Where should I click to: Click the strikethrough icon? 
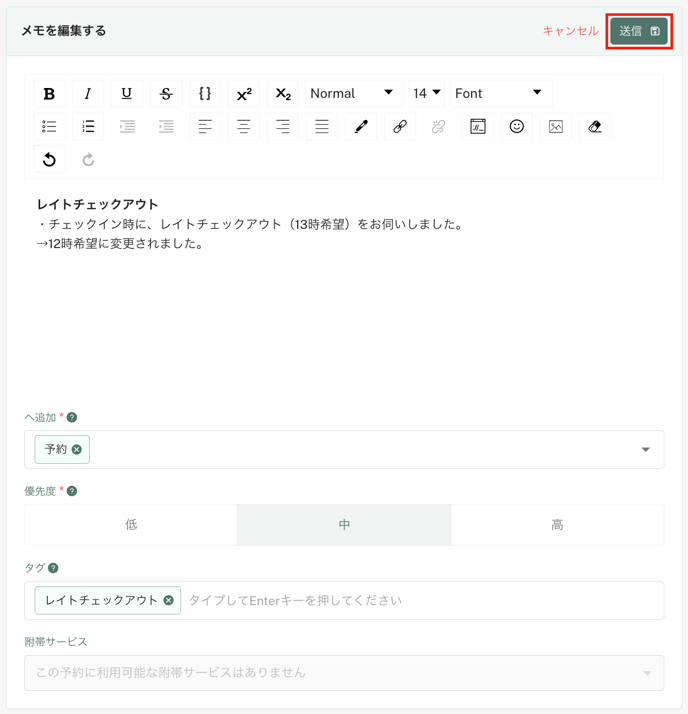tap(166, 93)
